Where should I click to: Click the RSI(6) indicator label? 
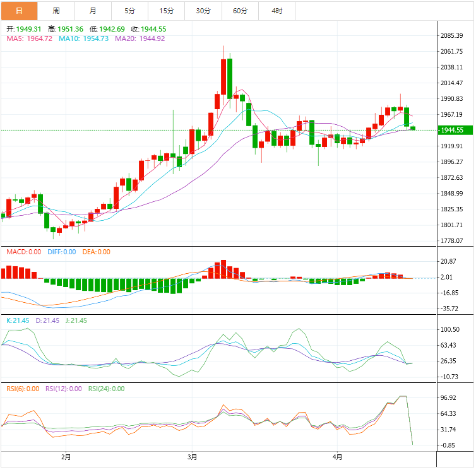coord(23,389)
